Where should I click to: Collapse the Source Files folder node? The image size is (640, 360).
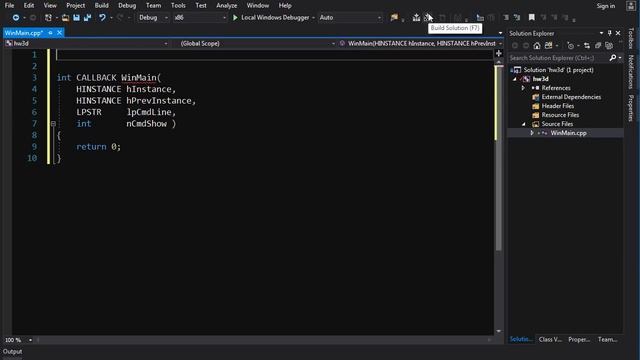pyautogui.click(x=524, y=124)
